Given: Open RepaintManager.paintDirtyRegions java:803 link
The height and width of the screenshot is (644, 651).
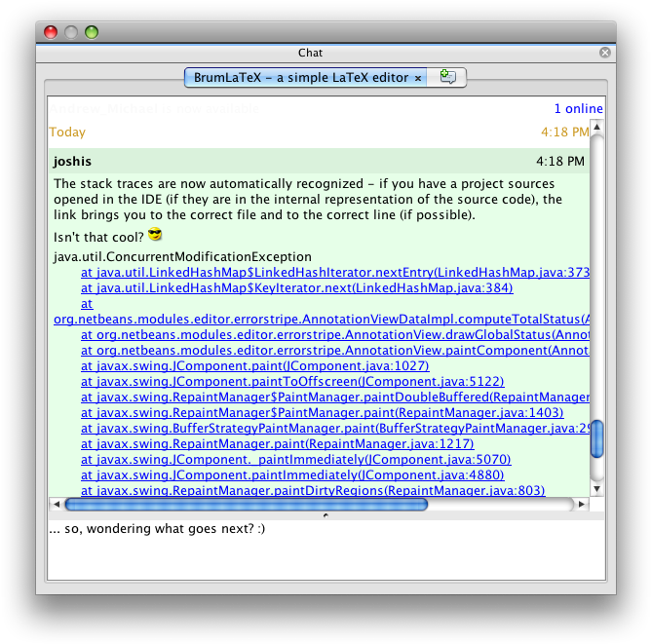Looking at the screenshot, I should point(313,491).
